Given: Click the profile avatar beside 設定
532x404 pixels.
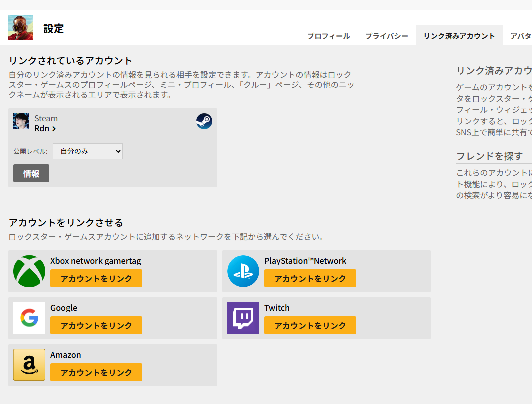Looking at the screenshot, I should pos(21,28).
